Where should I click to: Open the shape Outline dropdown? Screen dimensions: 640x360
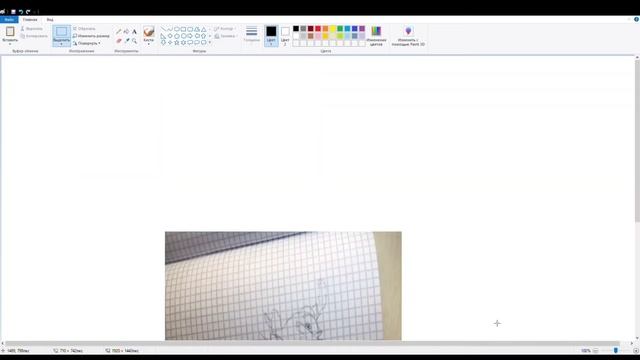[225, 29]
